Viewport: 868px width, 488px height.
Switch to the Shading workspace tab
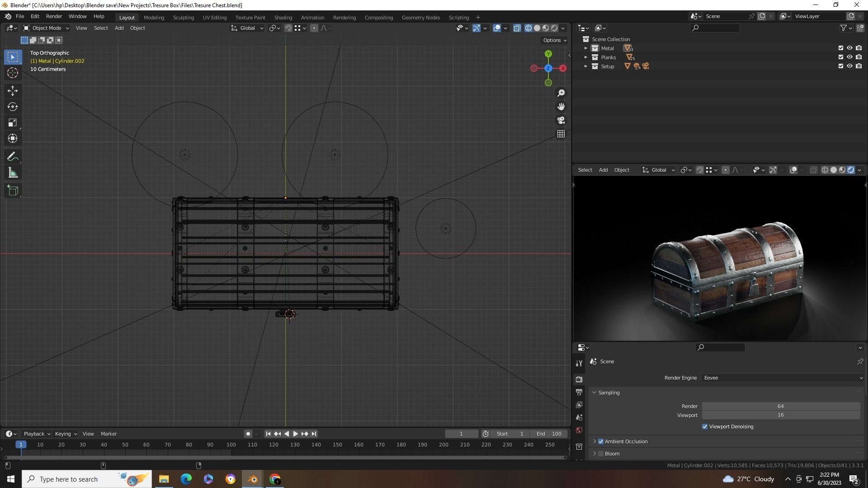(283, 18)
